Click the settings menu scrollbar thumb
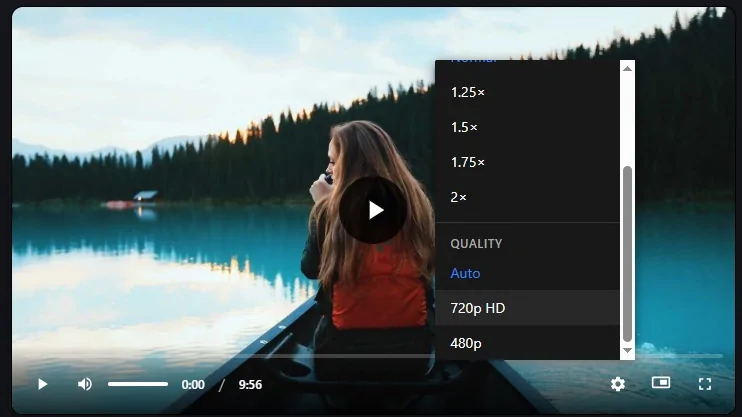The image size is (742, 417). click(x=627, y=253)
